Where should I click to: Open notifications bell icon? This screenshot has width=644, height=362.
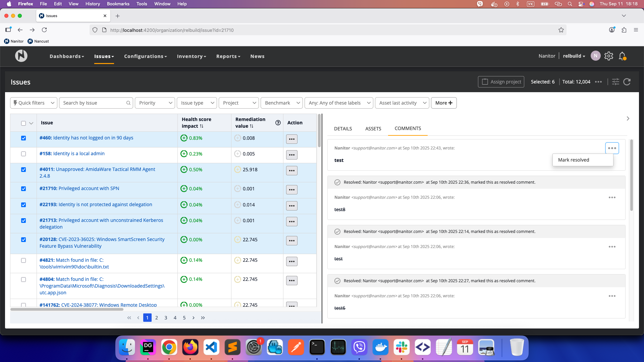pyautogui.click(x=622, y=56)
